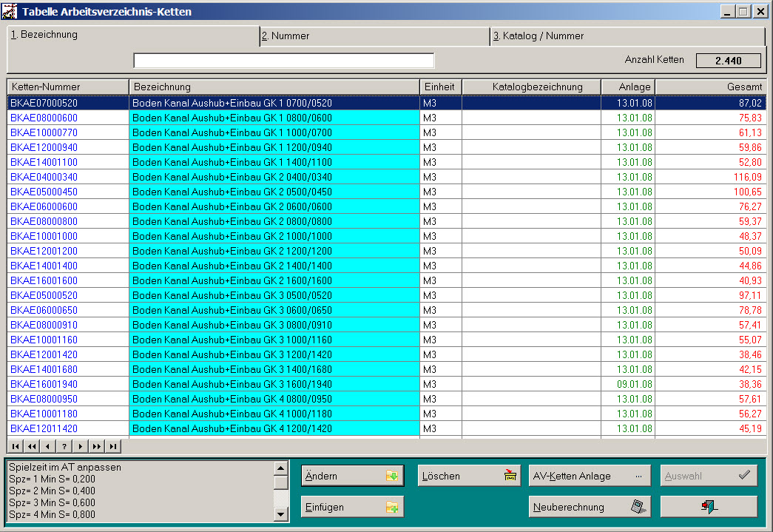Go back one page of records

(32, 446)
